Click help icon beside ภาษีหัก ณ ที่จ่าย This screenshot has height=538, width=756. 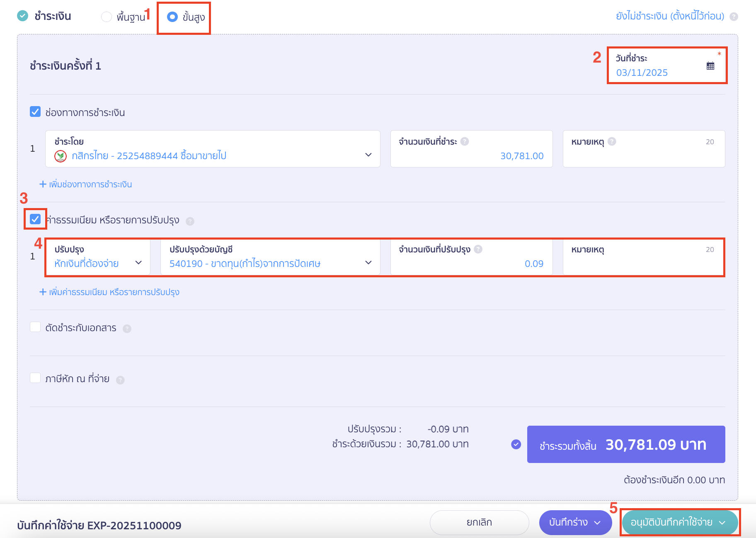click(120, 380)
